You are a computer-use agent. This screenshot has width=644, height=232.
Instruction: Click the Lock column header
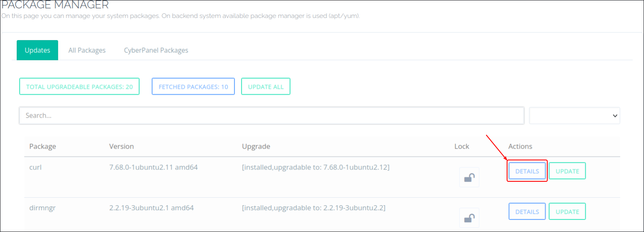(462, 146)
